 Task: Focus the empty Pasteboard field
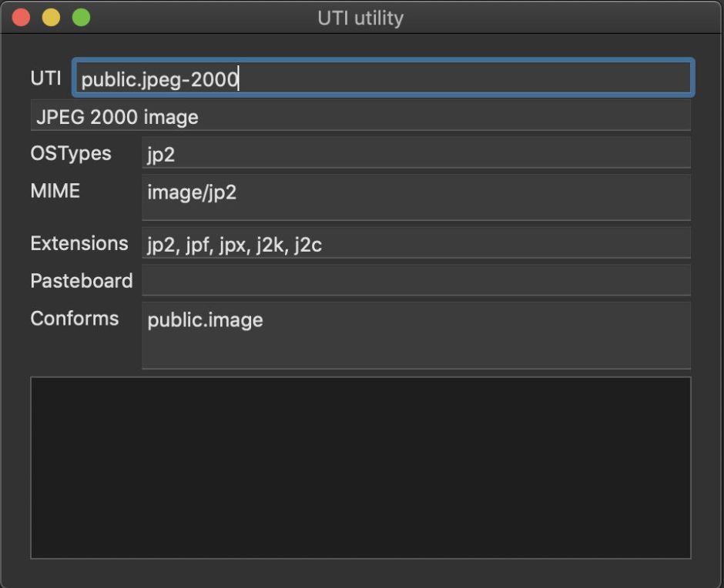pyautogui.click(x=416, y=281)
